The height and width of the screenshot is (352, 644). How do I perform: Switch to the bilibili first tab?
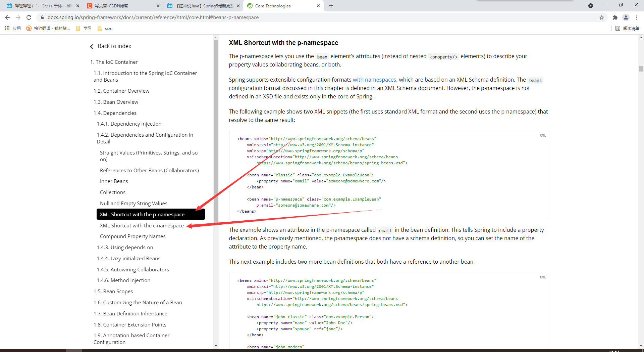(x=41, y=6)
